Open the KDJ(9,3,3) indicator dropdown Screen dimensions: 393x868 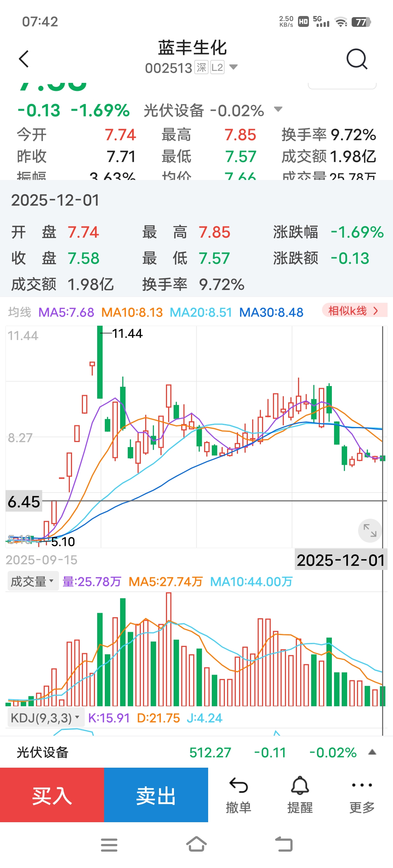[46, 718]
